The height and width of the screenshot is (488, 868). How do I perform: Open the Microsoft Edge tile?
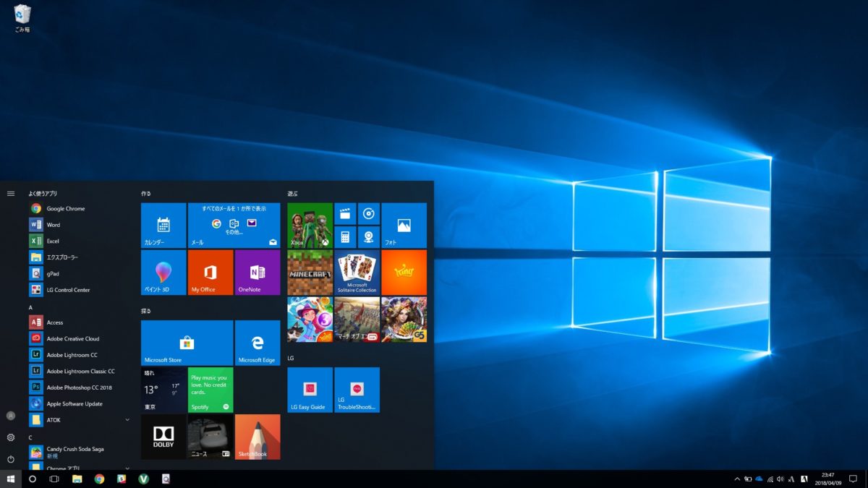258,343
